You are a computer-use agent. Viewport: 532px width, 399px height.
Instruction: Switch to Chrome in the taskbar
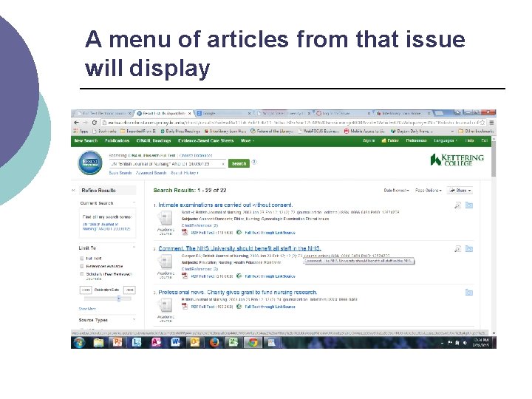[x=253, y=342]
